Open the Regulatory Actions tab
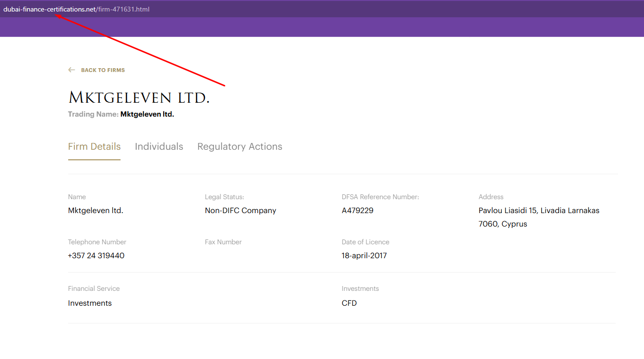The width and height of the screenshot is (644, 359). (x=240, y=146)
